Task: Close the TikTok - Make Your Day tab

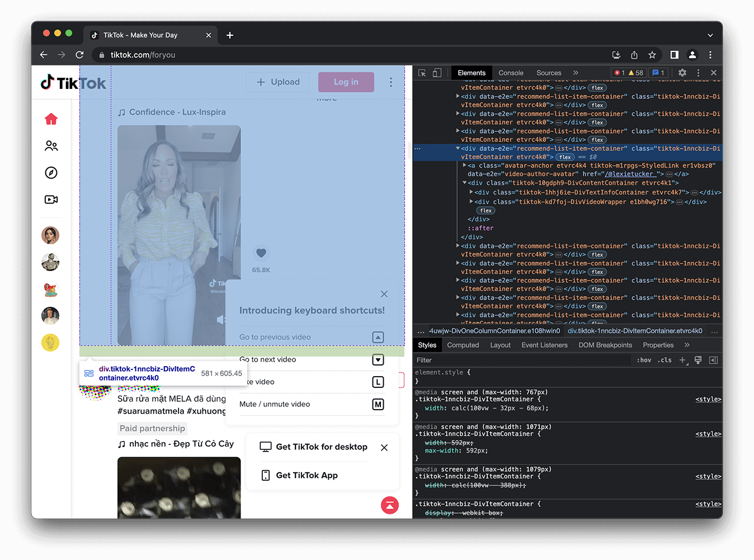Action: [x=209, y=35]
